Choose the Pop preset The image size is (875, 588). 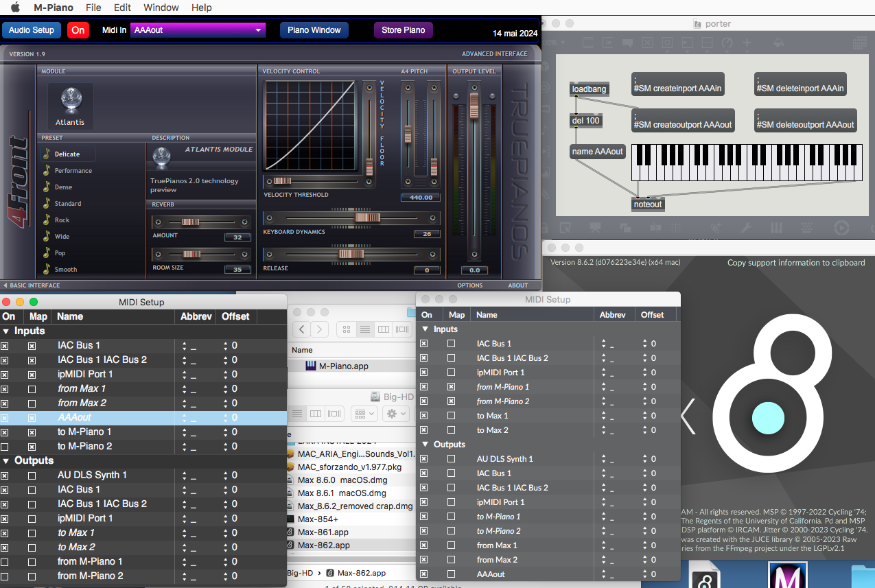tap(60, 253)
